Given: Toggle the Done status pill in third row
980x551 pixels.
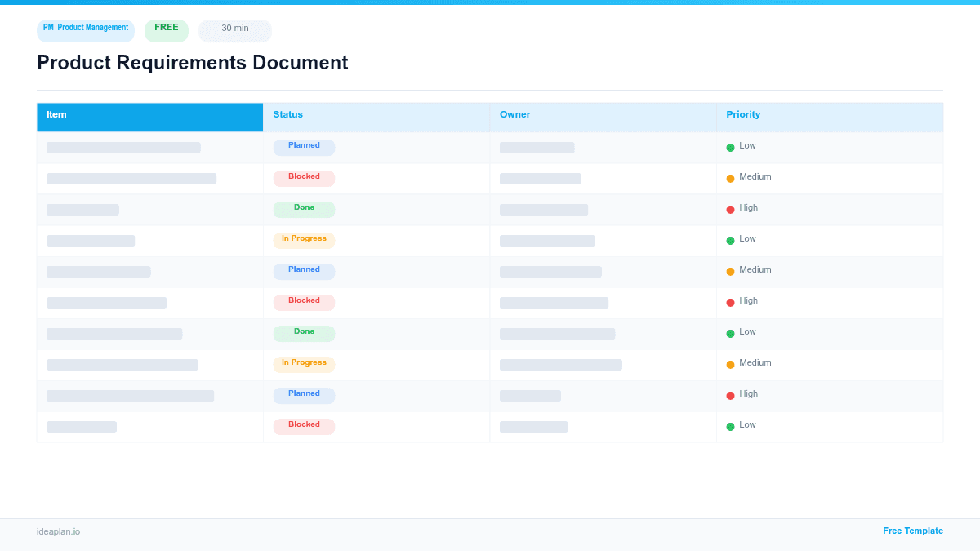Looking at the screenshot, I should point(304,208).
